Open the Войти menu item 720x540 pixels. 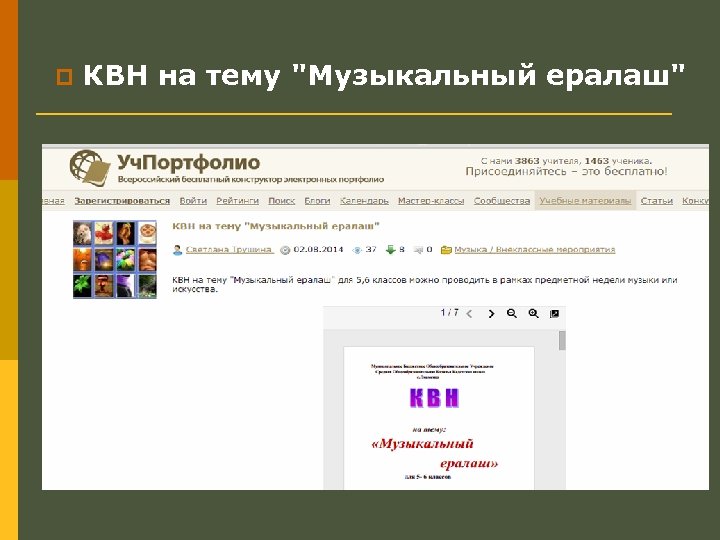193,201
